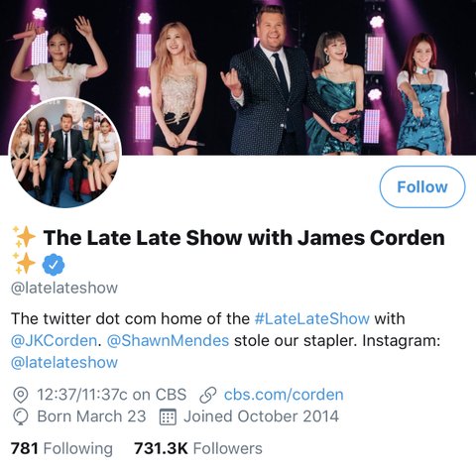Visit the cbs.com/corden website link
This screenshot has width=476, height=473.
click(284, 395)
